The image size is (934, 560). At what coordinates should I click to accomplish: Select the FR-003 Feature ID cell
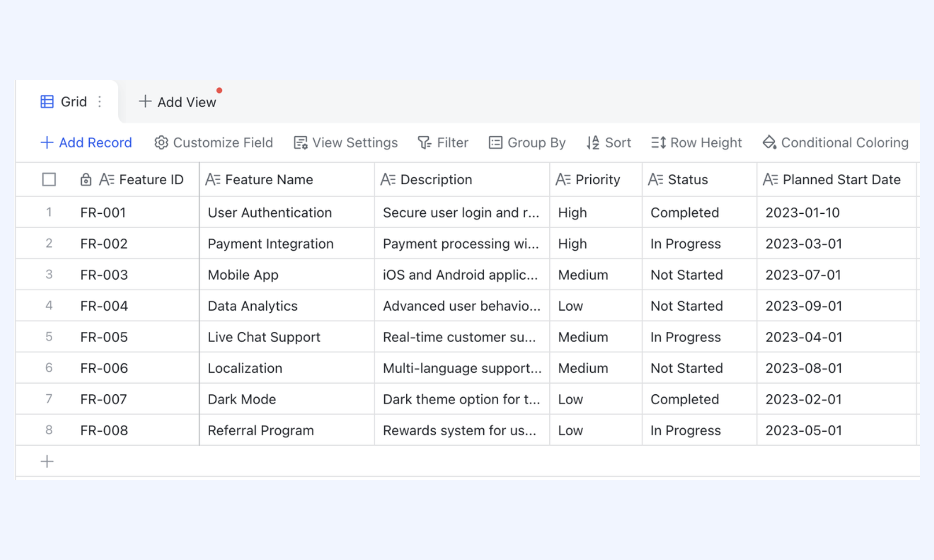135,274
